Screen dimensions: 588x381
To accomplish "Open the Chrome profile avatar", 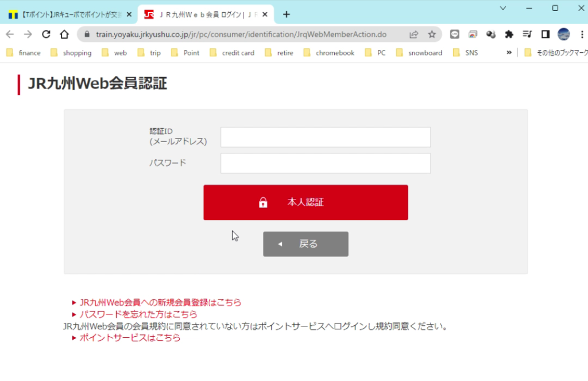I will (563, 34).
